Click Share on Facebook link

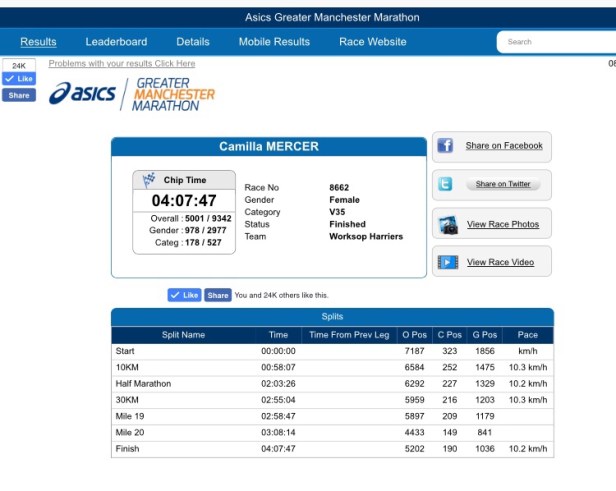(x=504, y=146)
